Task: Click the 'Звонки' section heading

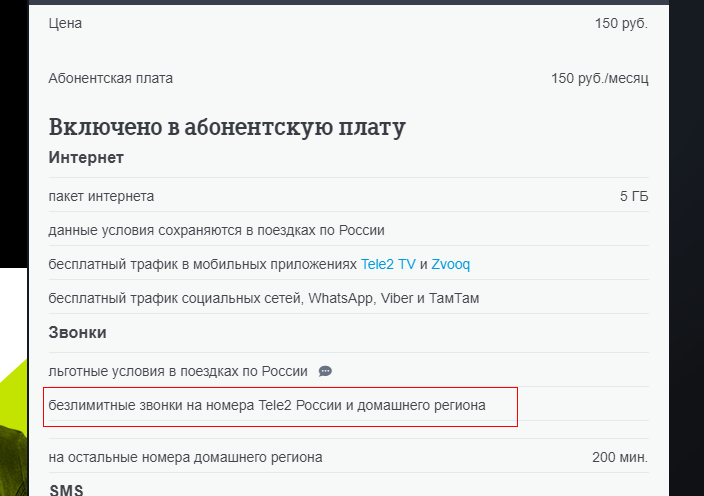Action: click(77, 333)
